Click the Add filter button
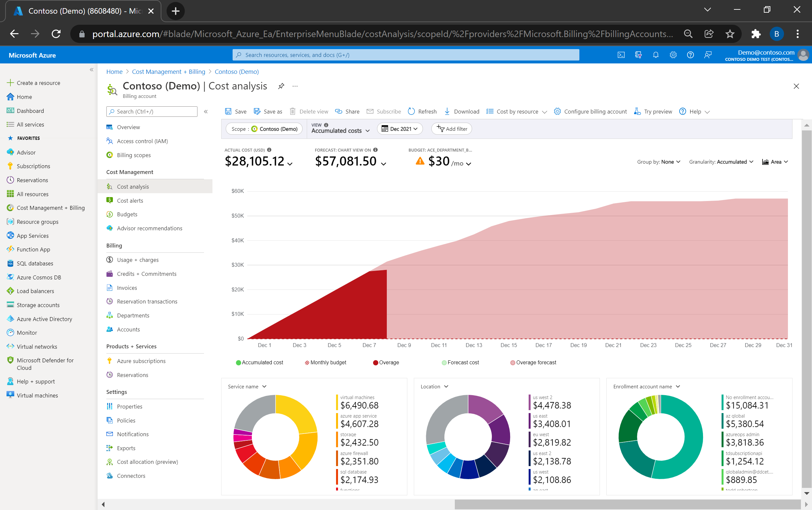812x510 pixels. tap(452, 129)
